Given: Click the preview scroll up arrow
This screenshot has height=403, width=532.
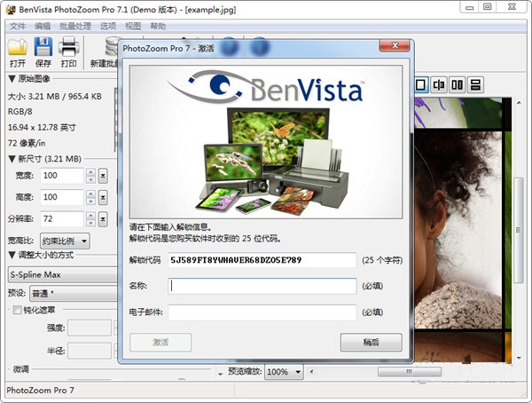Looking at the screenshot, I should click(519, 103).
